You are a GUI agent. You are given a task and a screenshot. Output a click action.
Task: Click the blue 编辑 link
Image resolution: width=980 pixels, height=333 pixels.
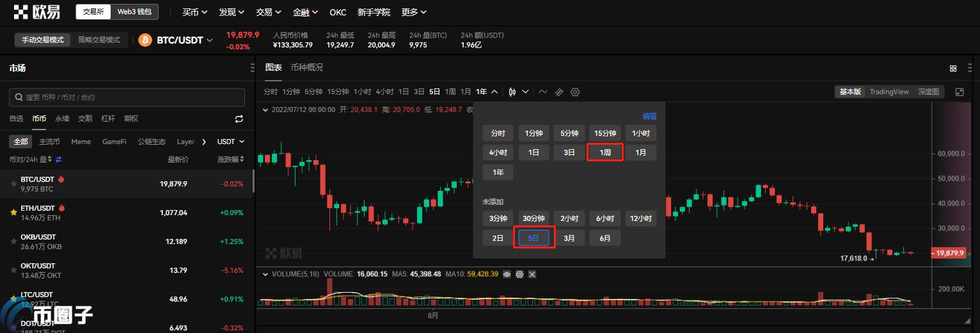tap(649, 117)
